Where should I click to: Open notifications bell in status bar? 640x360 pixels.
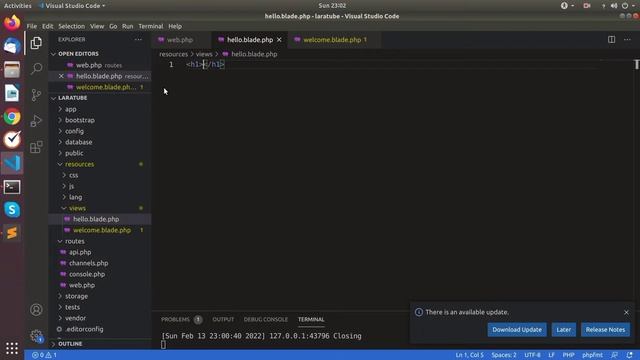[x=629, y=355]
